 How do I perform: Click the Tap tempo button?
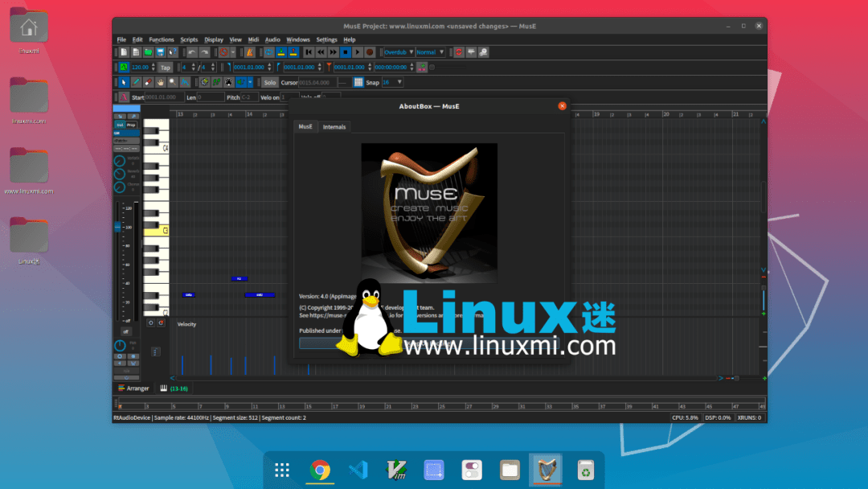pos(165,68)
